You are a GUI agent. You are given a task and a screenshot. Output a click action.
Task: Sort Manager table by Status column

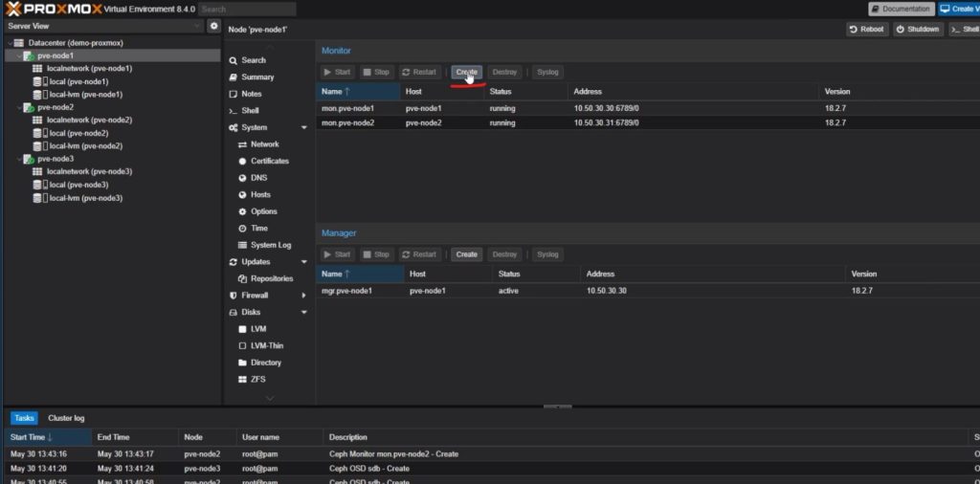536,275
